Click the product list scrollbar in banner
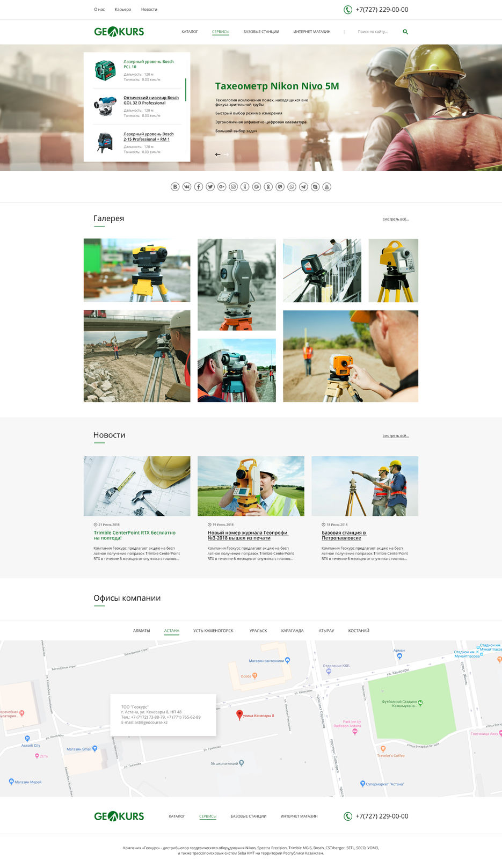The height and width of the screenshot is (868, 502). click(x=186, y=90)
